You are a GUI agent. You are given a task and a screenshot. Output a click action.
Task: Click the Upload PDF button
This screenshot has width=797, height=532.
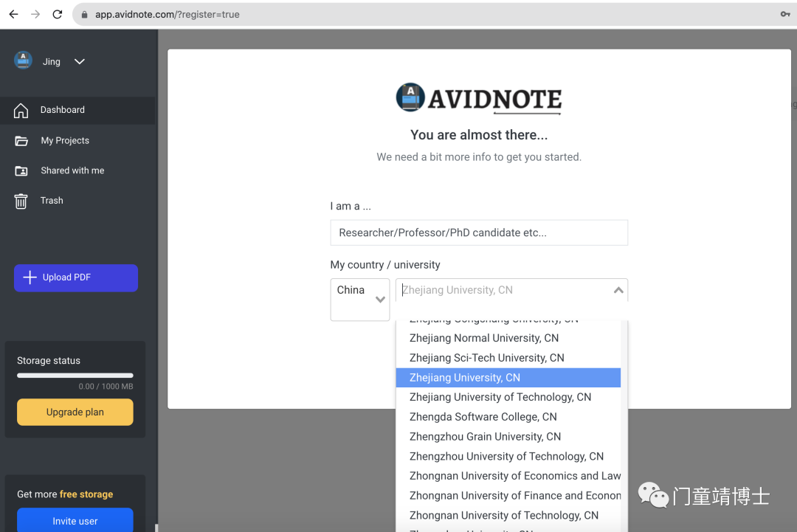pos(76,277)
